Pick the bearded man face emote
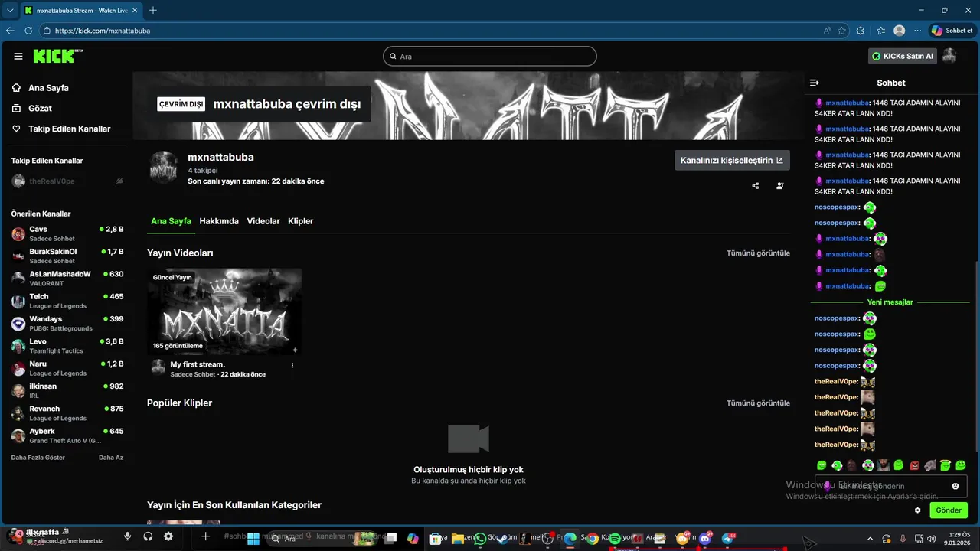Screen dimensions: 980x551 tap(884, 465)
